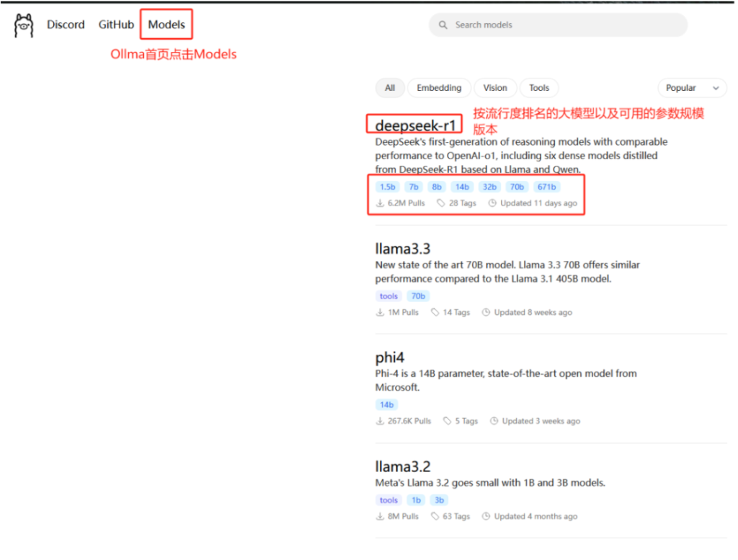Open the GitHub link in the header
Image resolution: width=738 pixels, height=560 pixels.
click(116, 25)
